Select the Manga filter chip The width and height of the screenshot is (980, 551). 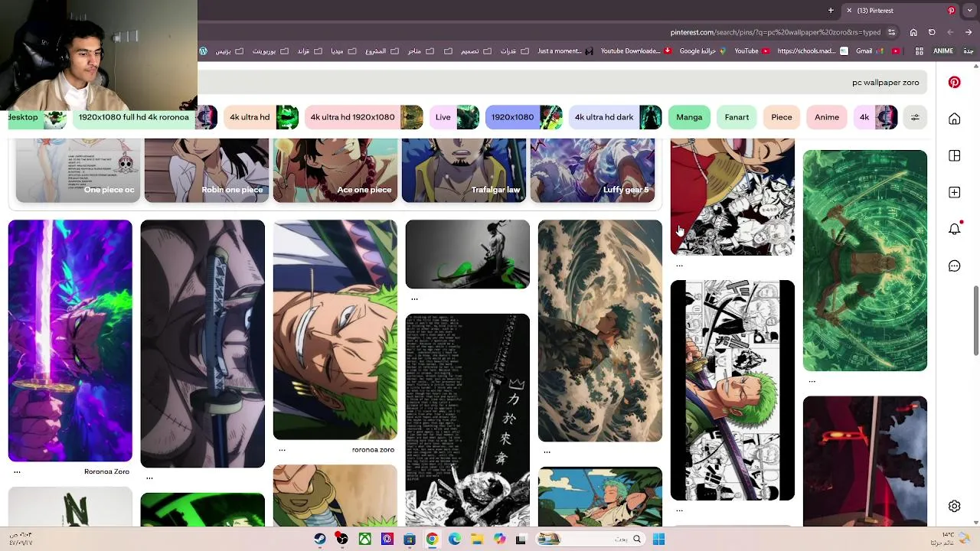pos(689,117)
